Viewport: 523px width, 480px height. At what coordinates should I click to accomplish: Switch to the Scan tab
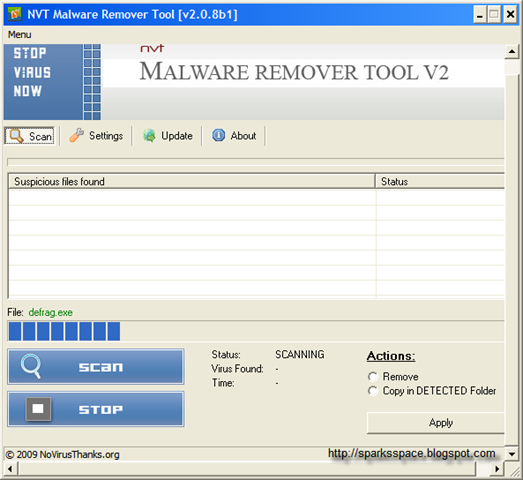point(30,136)
